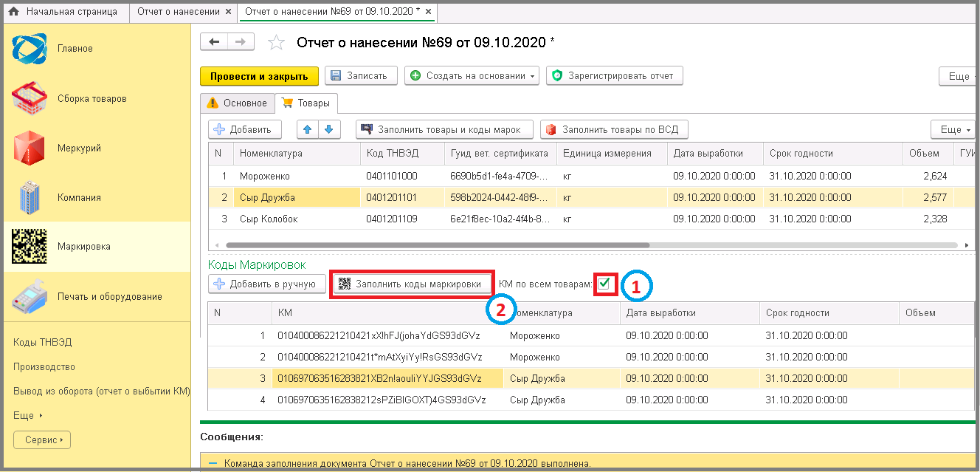
Task: Open Вывод из оборота link
Action: (101, 391)
